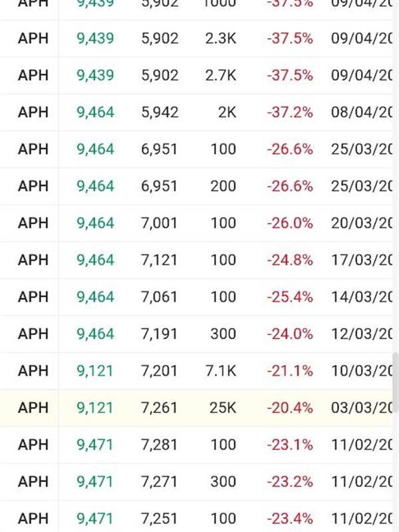Select the 25/03 row with volume 200
The image size is (399, 532).
[x=197, y=186]
